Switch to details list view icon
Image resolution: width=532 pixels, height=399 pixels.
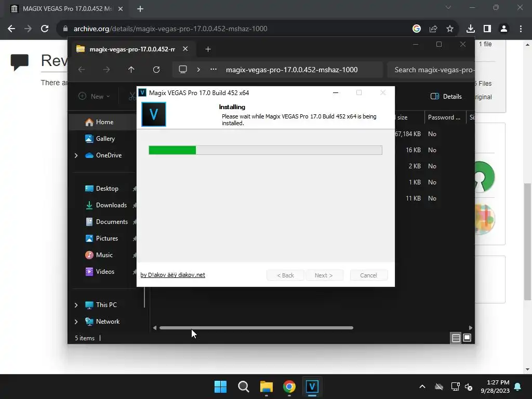coord(456,338)
